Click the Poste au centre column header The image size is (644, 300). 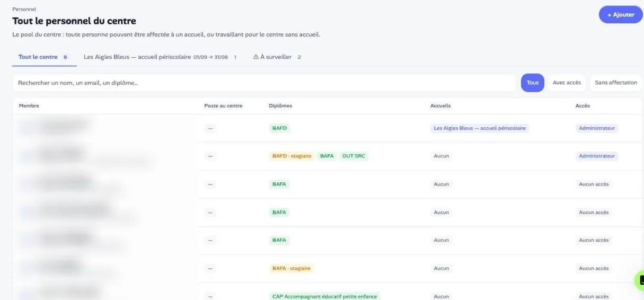pos(223,106)
